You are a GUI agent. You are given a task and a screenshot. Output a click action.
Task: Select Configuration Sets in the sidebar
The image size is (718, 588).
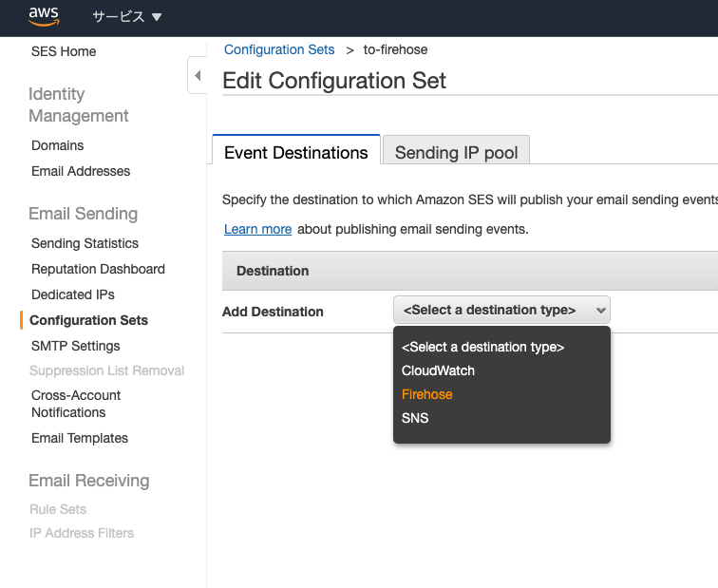coord(89,320)
